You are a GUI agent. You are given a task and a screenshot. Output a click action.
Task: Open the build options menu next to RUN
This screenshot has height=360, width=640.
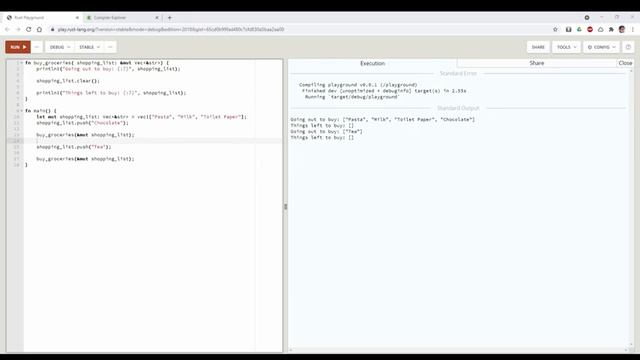click(x=37, y=47)
